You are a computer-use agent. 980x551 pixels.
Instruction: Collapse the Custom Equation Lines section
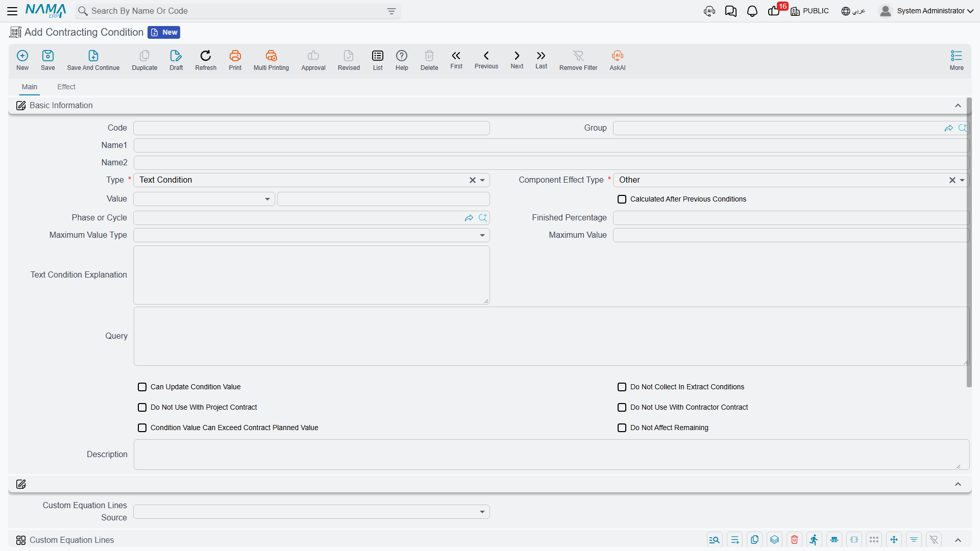[958, 540]
